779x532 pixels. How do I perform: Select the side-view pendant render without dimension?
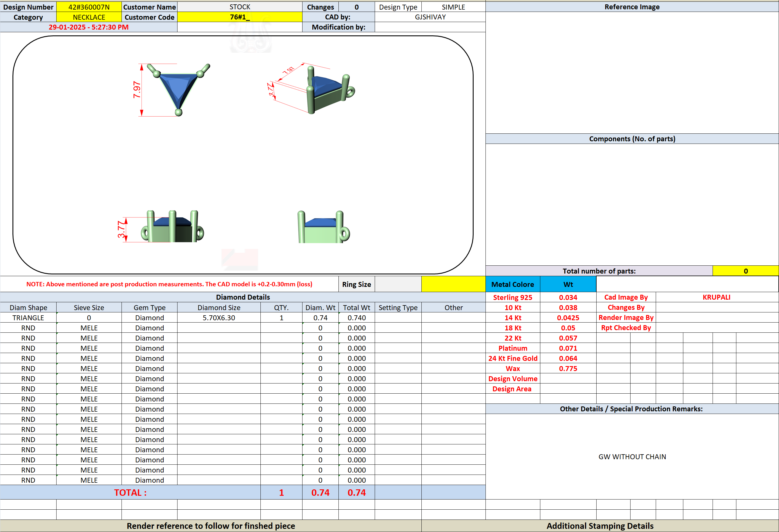point(323,227)
